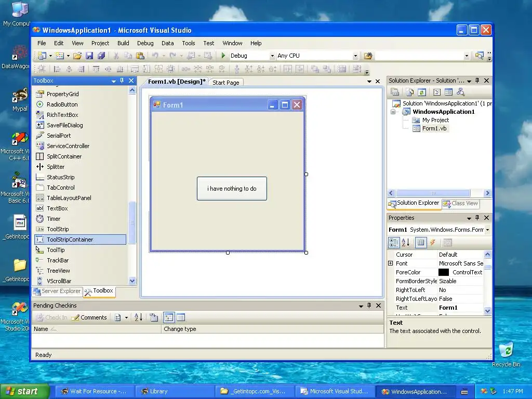The image size is (532, 399).
Task: Click the Windows start button
Action: pos(24,391)
